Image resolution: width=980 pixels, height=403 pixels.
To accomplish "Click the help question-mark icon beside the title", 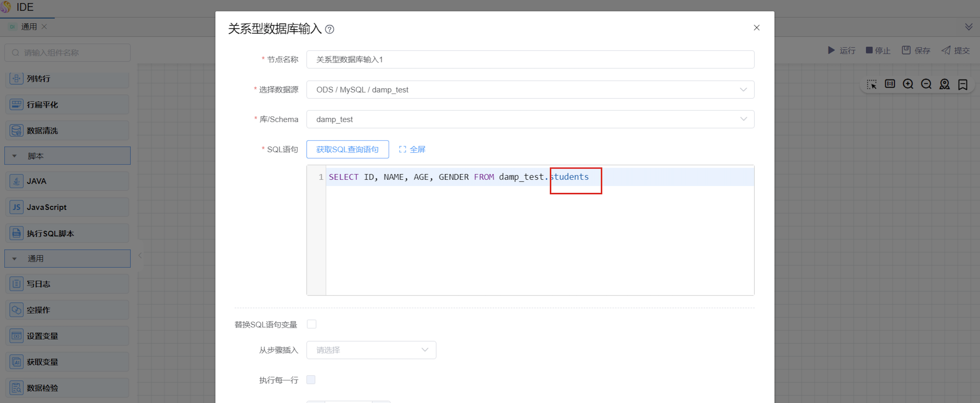I will click(x=329, y=29).
